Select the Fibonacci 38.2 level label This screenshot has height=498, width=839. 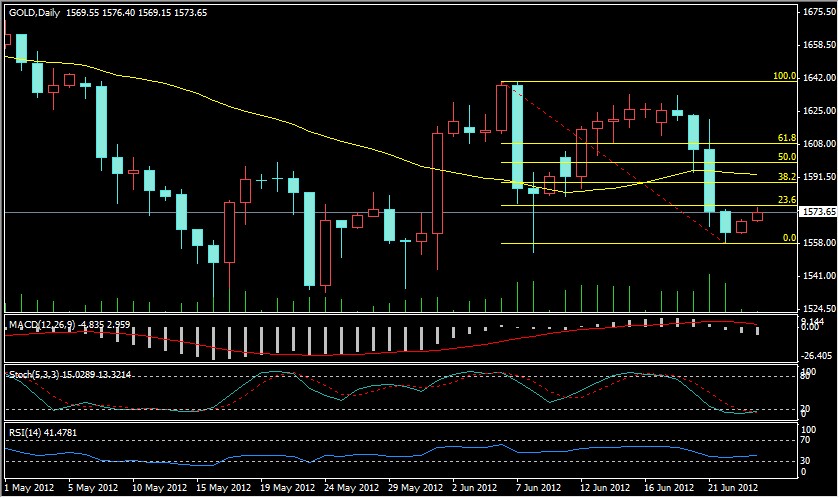click(x=786, y=177)
